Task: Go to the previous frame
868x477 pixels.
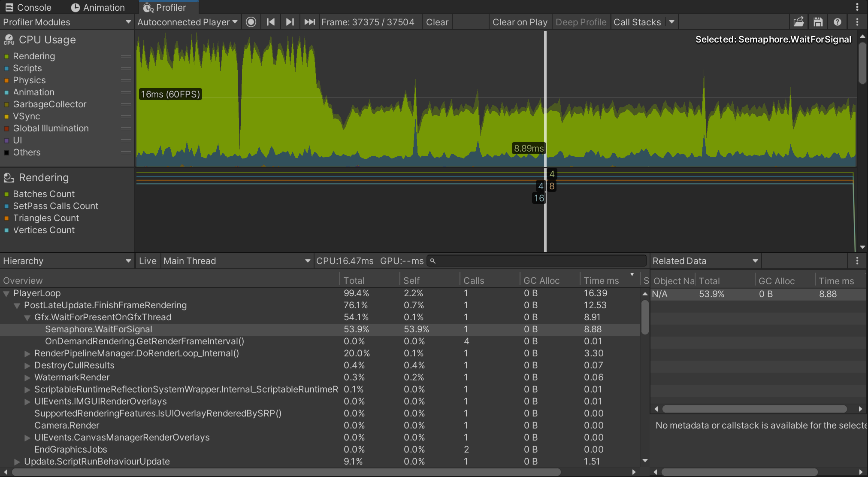Action: pos(270,22)
